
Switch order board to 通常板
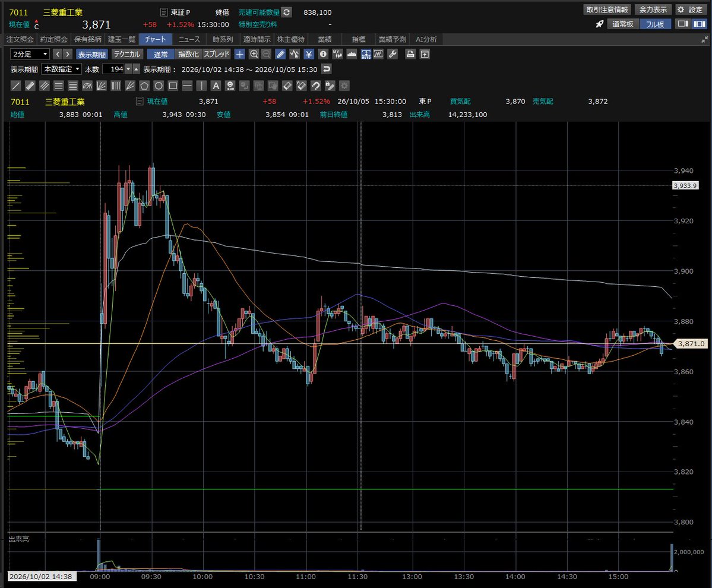click(x=622, y=24)
